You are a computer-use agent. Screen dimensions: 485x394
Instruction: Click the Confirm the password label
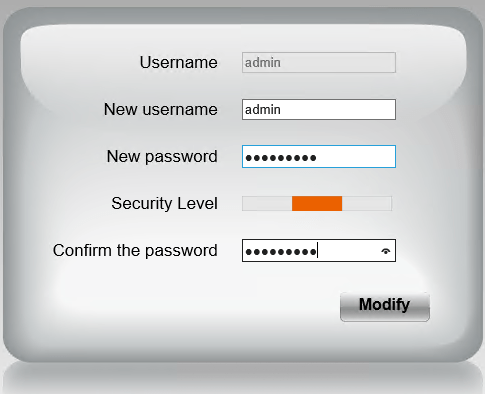pos(135,250)
